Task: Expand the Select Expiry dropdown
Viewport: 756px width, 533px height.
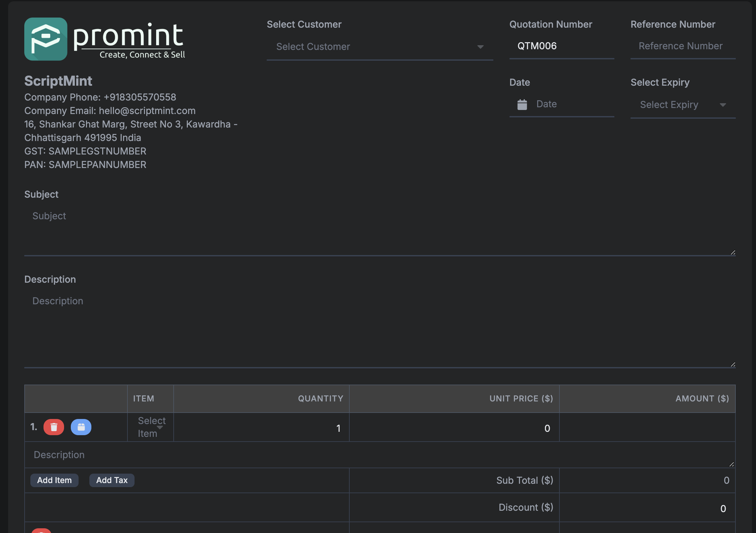Action: [x=683, y=105]
